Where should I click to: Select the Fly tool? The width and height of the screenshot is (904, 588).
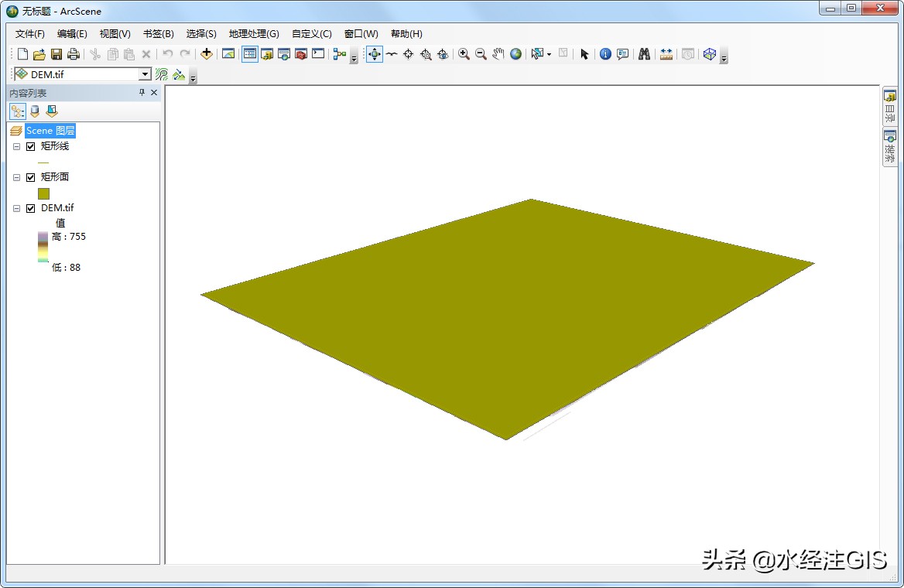coord(392,54)
